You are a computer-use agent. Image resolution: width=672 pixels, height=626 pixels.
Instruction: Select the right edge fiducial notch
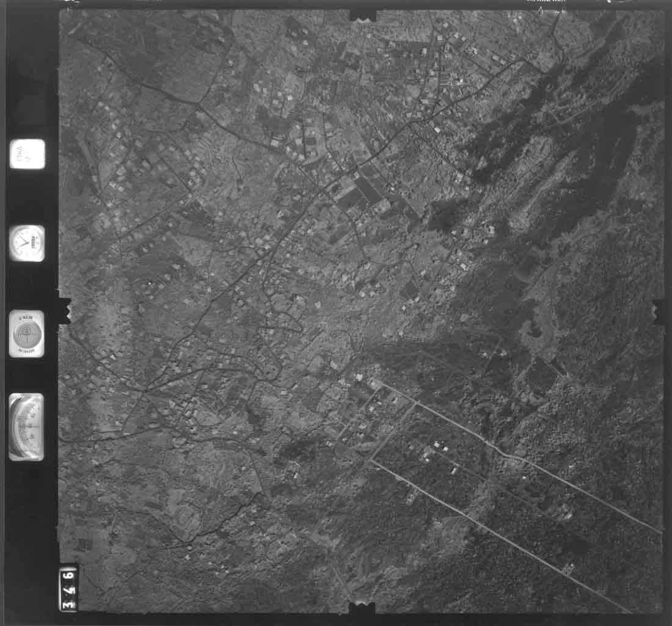pyautogui.click(x=658, y=311)
